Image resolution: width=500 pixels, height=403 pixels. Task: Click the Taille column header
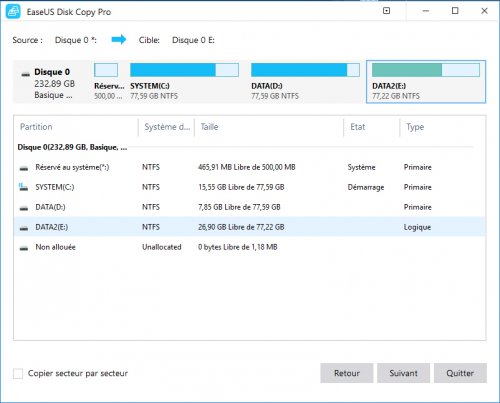pos(209,127)
